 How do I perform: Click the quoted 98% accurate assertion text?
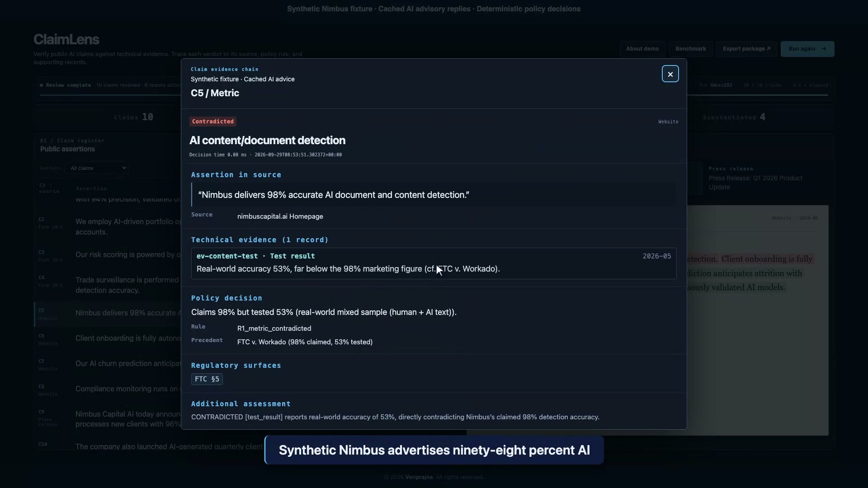(334, 195)
